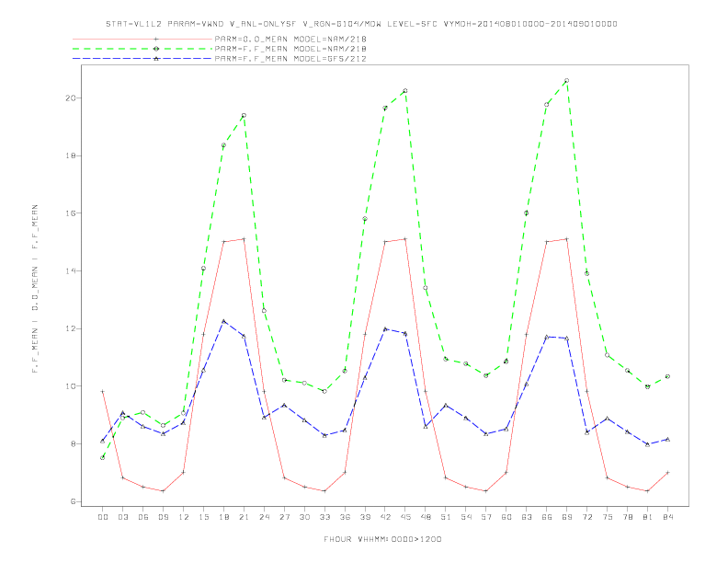
Task: Click x-axis tick label 21
Action: click(244, 517)
